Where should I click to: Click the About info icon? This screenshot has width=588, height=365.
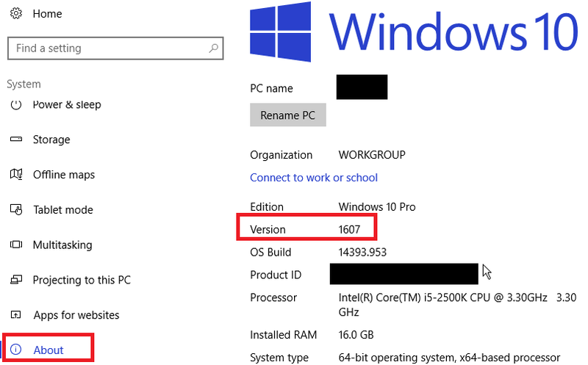15,350
